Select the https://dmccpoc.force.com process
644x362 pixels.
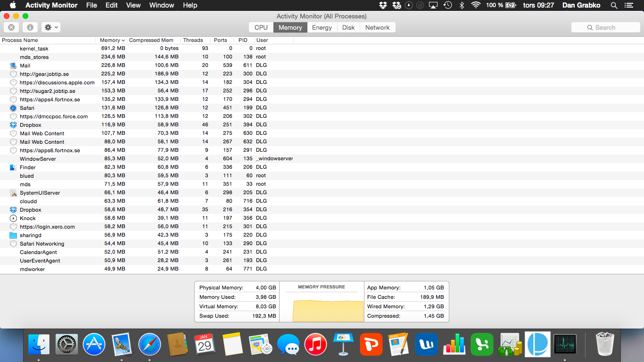(322, 116)
